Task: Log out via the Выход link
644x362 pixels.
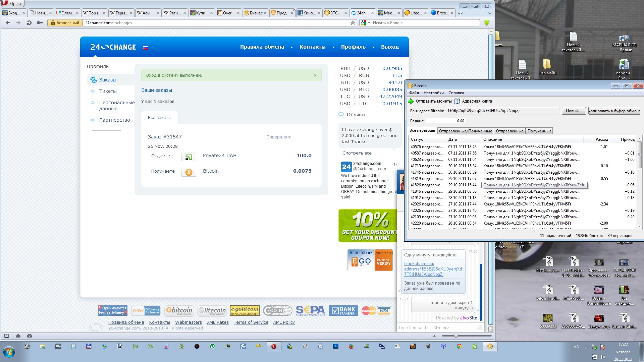Action: 390,47
